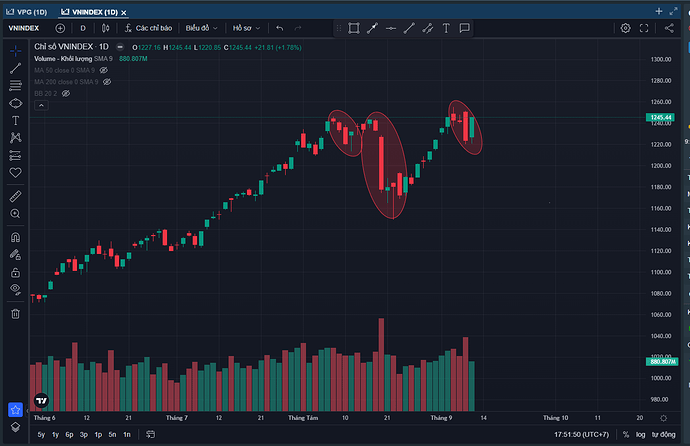
Task: Open chart settings with the gear icon
Action: point(625,28)
